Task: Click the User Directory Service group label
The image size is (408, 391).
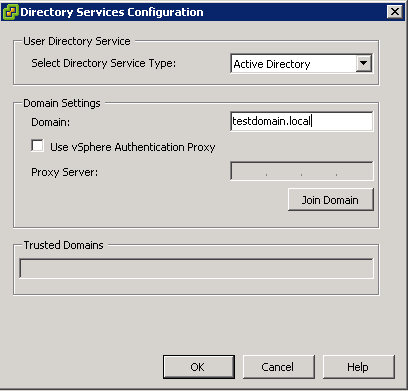Action: [x=77, y=41]
